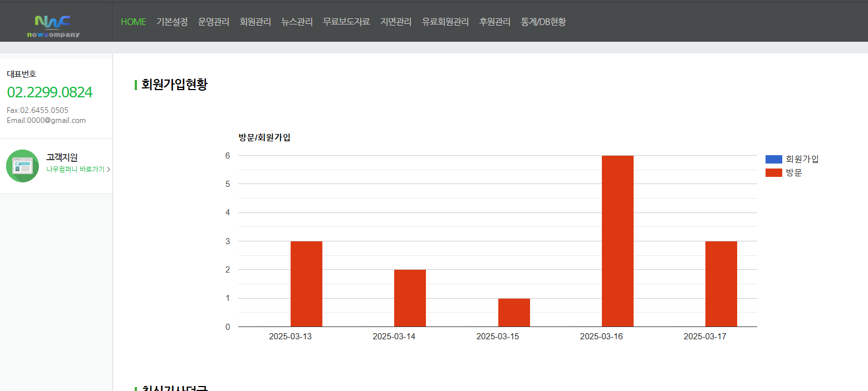
Task: Click the 2025-03-14 red bar
Action: pos(410,298)
